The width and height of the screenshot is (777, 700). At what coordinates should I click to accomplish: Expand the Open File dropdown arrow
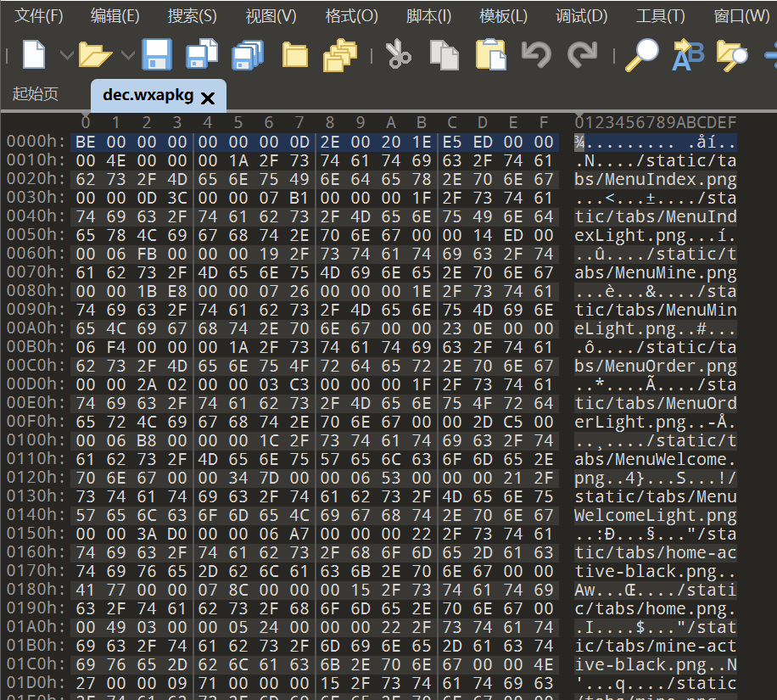pos(127,55)
